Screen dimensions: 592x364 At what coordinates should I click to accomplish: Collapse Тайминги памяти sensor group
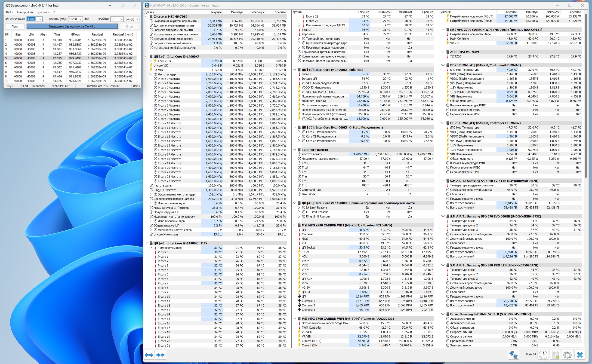click(295, 150)
